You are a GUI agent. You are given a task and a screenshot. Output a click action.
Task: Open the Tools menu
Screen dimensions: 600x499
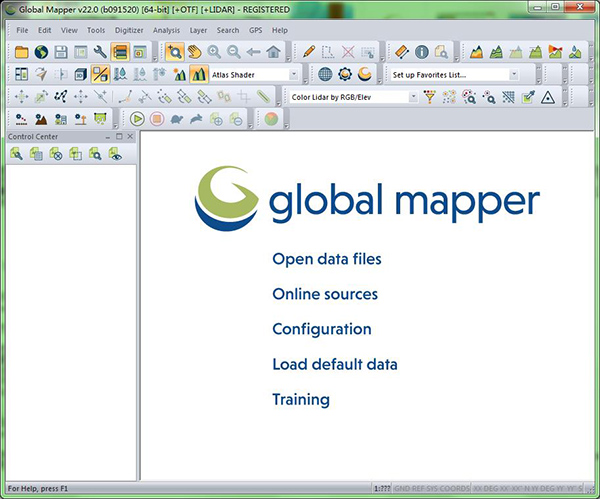(x=96, y=30)
